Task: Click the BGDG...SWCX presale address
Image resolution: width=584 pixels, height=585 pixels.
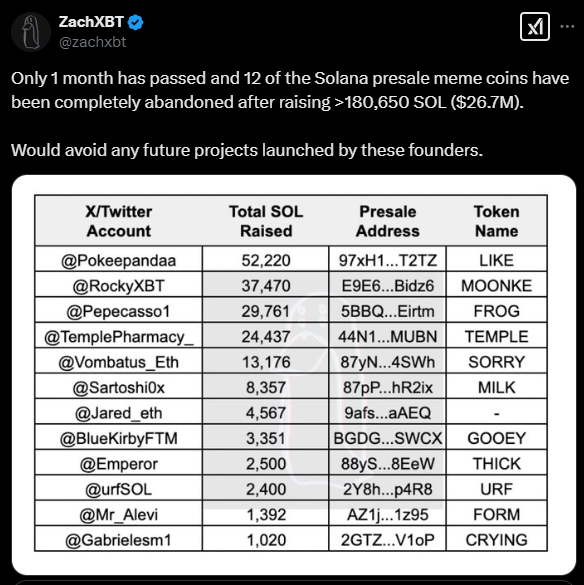Action: 387,438
